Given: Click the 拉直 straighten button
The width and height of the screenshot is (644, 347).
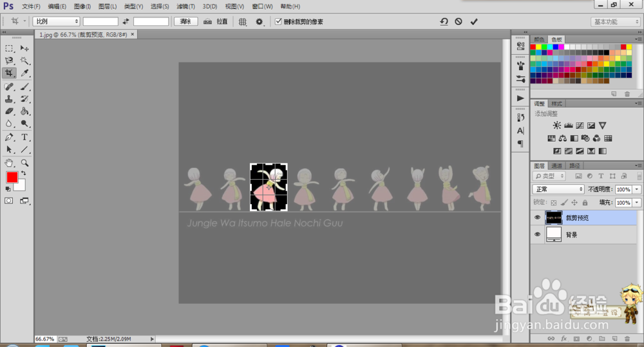Looking at the screenshot, I should coord(216,21).
